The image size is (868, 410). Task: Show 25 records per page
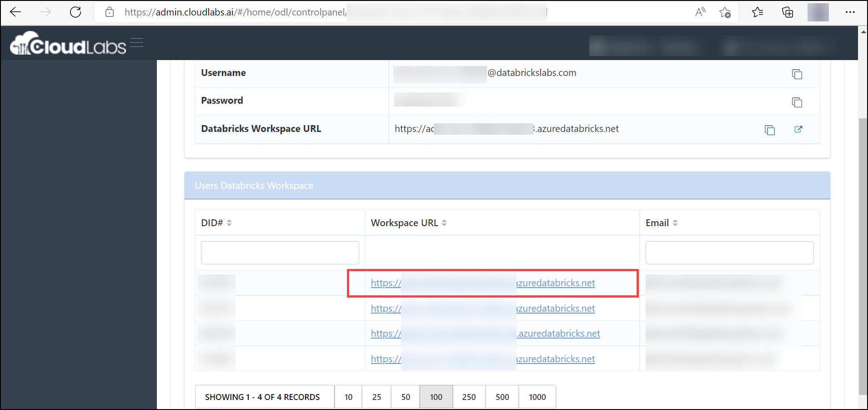(x=376, y=397)
